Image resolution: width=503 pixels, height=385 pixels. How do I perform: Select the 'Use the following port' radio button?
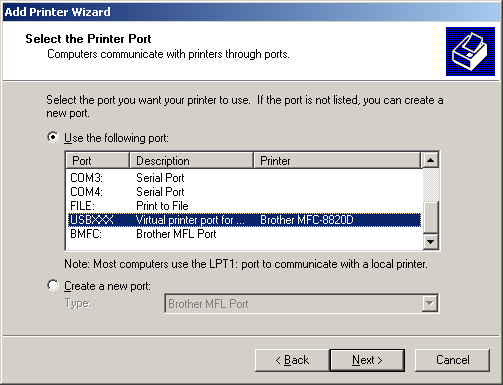(x=53, y=137)
